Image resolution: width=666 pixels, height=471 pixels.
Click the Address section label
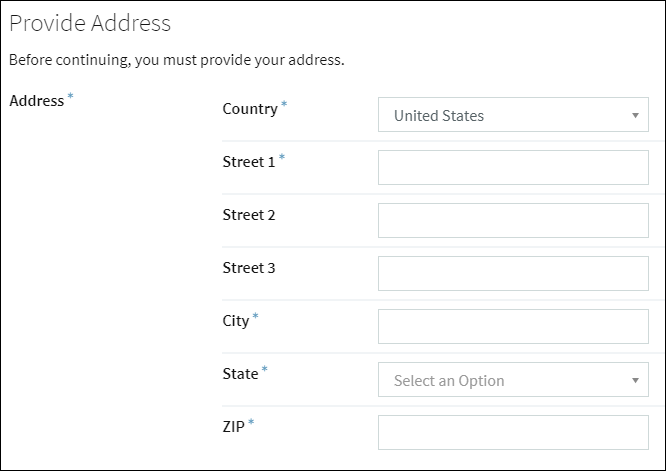36,101
